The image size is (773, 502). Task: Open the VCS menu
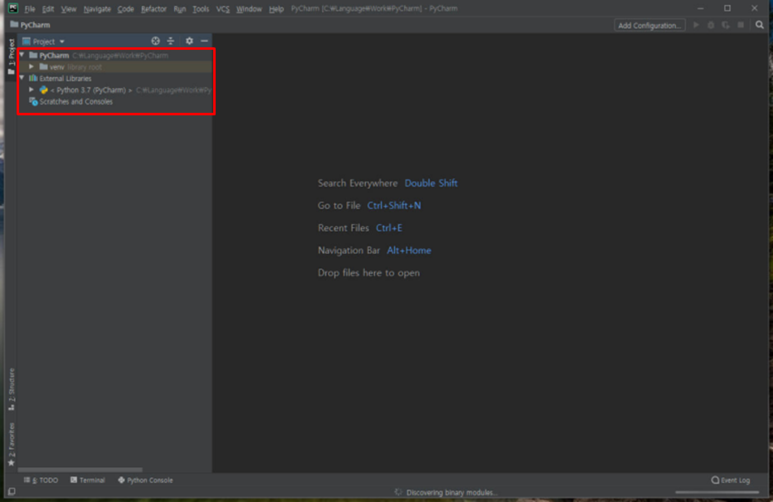tap(223, 9)
